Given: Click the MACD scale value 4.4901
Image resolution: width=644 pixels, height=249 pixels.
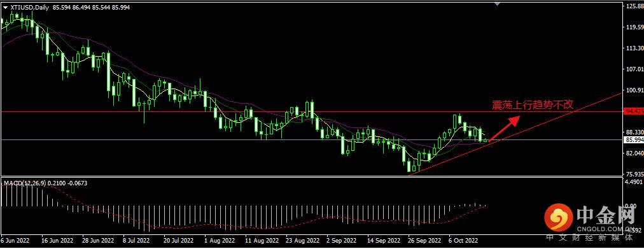Looking at the screenshot, I should click(634, 181).
